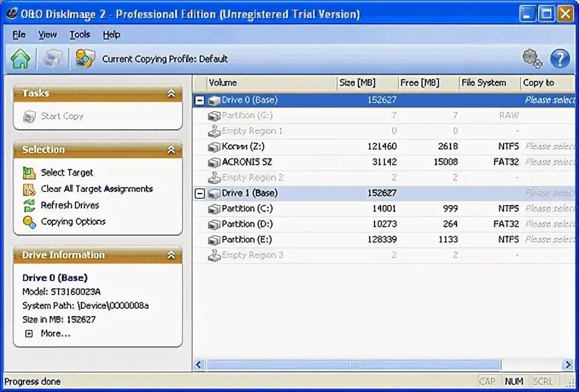Viewport: 579px width, 392px height.
Task: Click the greyed Start Copy toolbar icon
Action: (x=53, y=58)
